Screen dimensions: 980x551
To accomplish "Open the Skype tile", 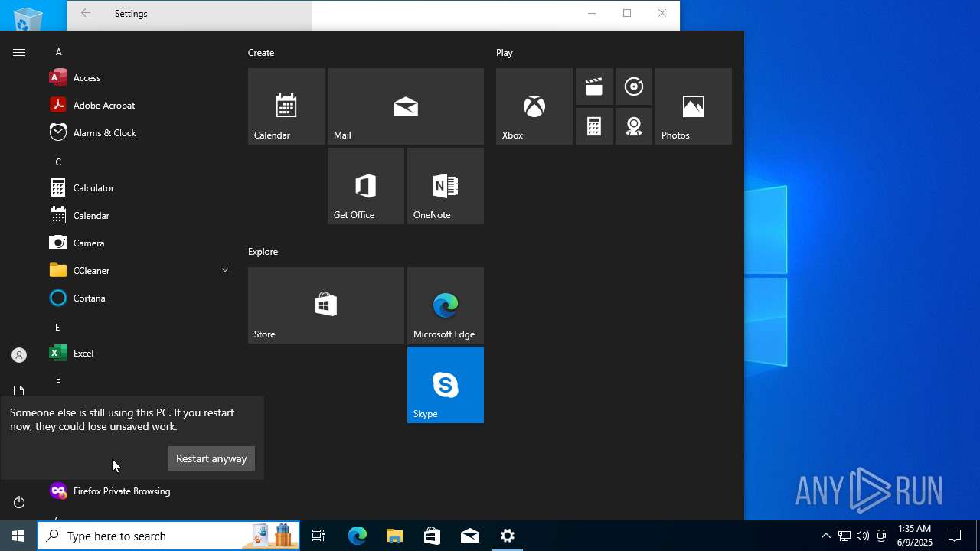I will click(x=446, y=385).
